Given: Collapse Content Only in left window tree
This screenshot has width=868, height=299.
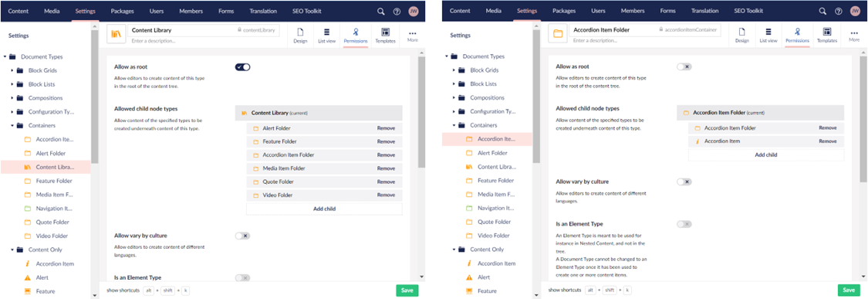Looking at the screenshot, I should pyautogui.click(x=12, y=250).
